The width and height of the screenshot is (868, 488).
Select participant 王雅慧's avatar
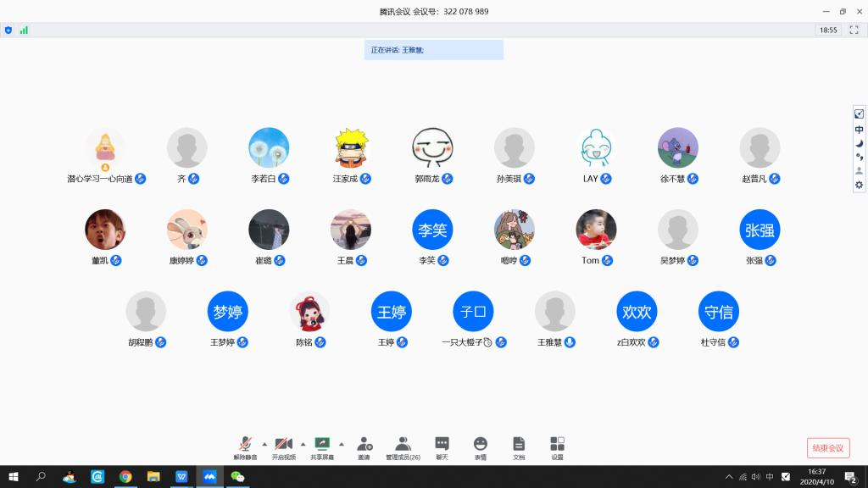click(x=555, y=311)
